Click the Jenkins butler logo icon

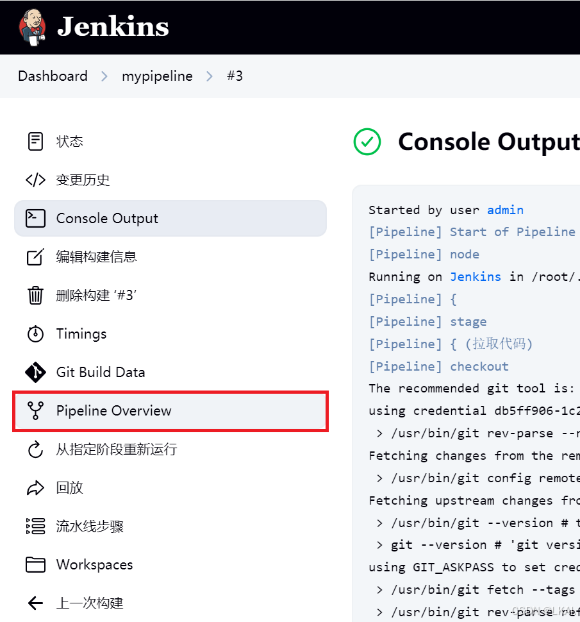click(33, 27)
